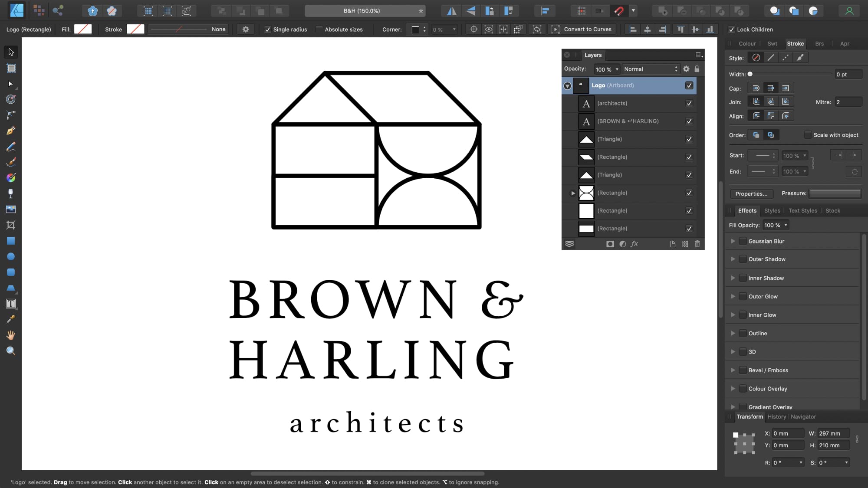Expand the Outer Shadow effect
The width and height of the screenshot is (868, 488).
(733, 259)
